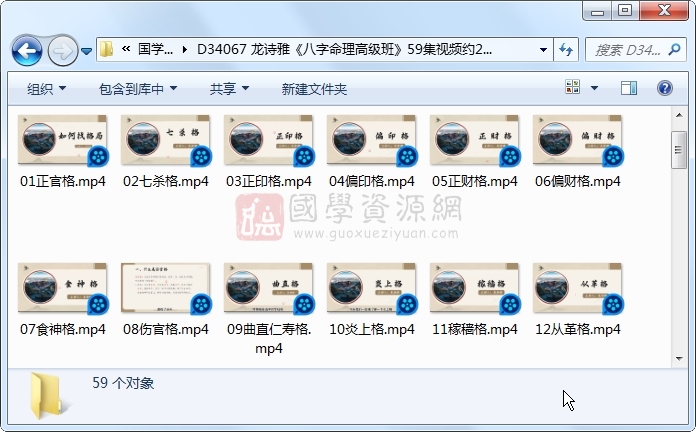Screen dimensions: 696x432
Task: Click the search magnifier icon
Action: pyautogui.click(x=675, y=49)
